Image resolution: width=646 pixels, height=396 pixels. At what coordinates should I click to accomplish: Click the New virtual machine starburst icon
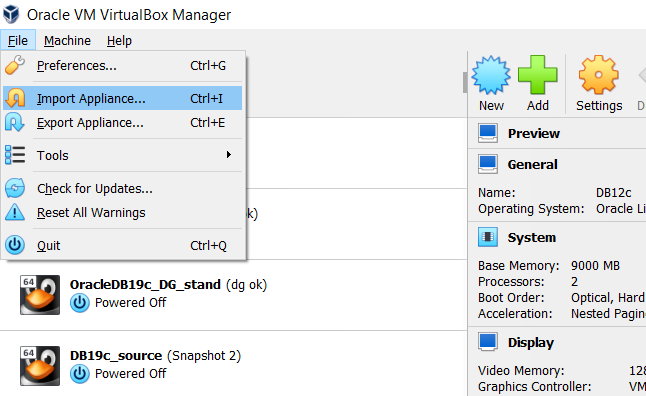point(491,75)
